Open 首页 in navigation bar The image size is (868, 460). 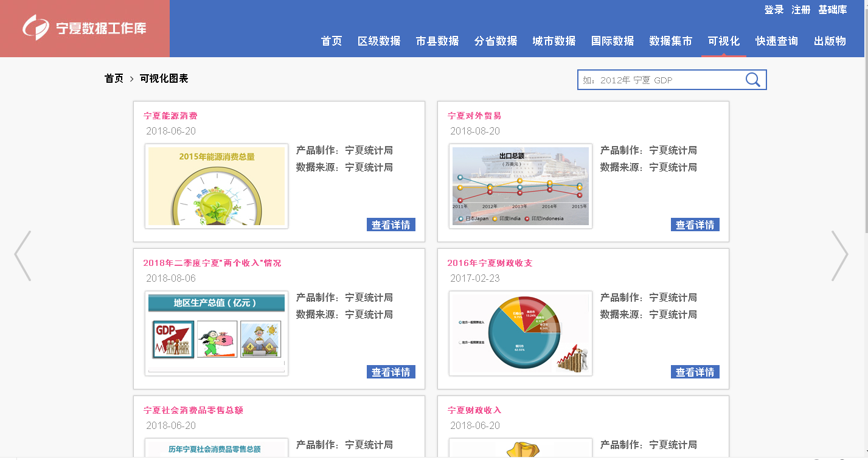(x=332, y=41)
